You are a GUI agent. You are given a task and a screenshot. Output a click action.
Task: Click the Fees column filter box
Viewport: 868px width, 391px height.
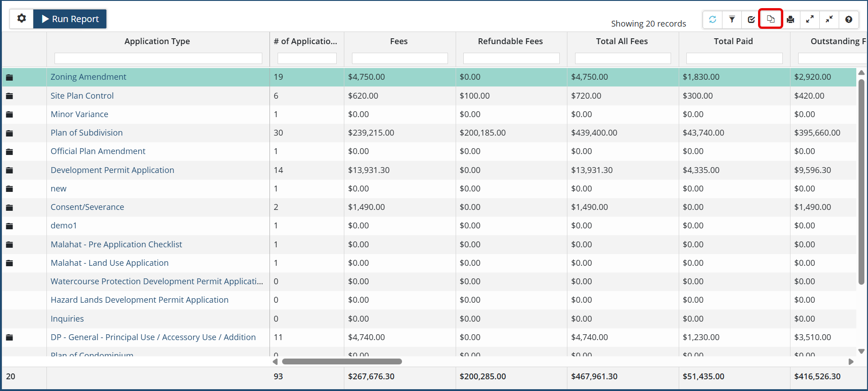[x=400, y=59]
